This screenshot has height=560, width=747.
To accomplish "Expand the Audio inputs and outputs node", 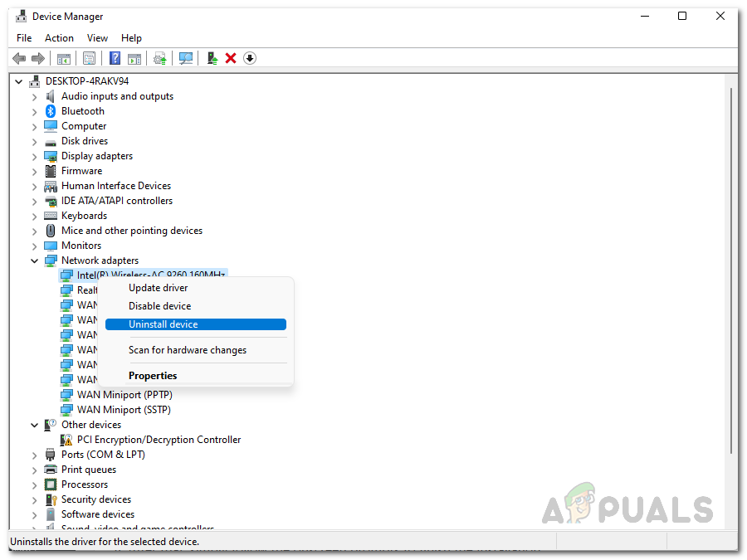I will [34, 97].
